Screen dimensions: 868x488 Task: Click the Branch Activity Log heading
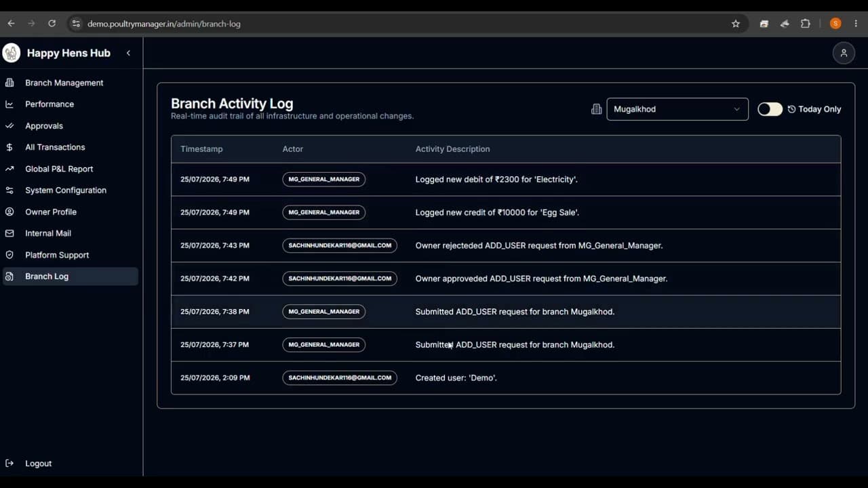pos(232,104)
